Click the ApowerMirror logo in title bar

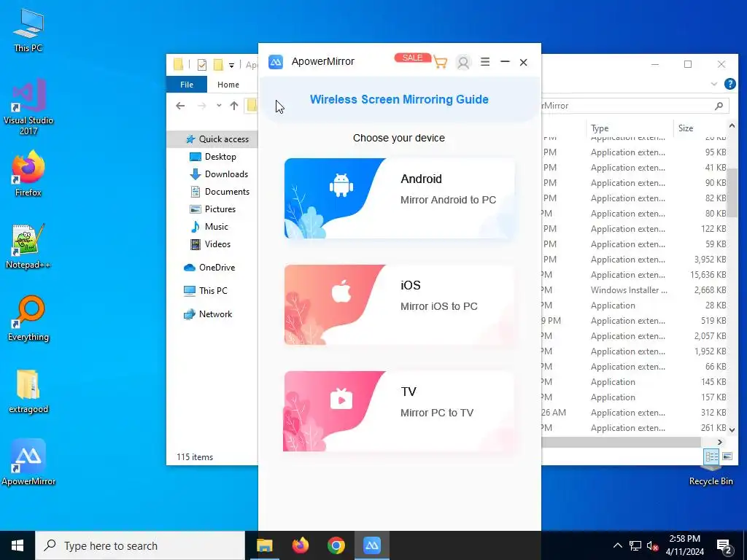(x=275, y=62)
